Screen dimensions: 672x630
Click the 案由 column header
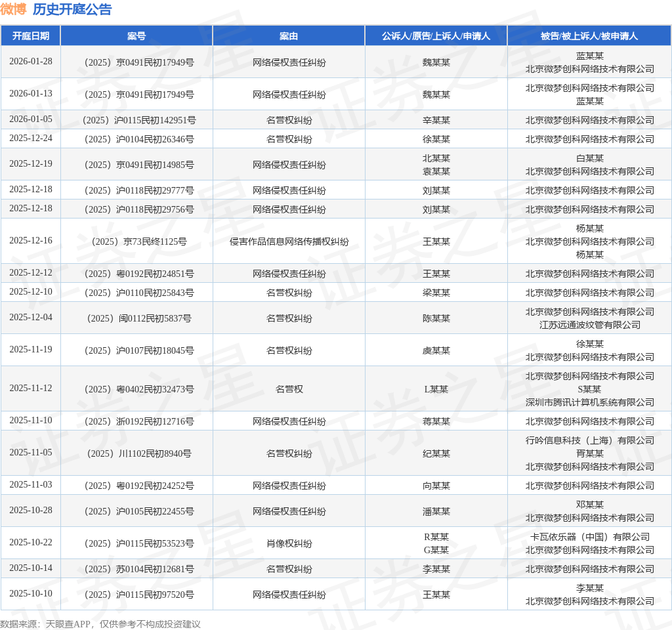point(289,36)
